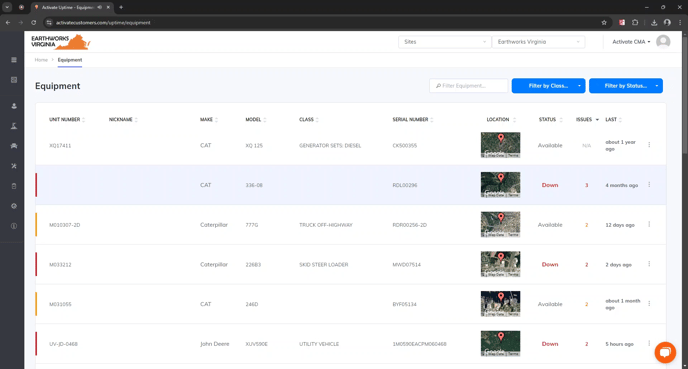The height and width of the screenshot is (369, 688).
Task: Click the Filter Equipment search field
Action: click(469, 86)
